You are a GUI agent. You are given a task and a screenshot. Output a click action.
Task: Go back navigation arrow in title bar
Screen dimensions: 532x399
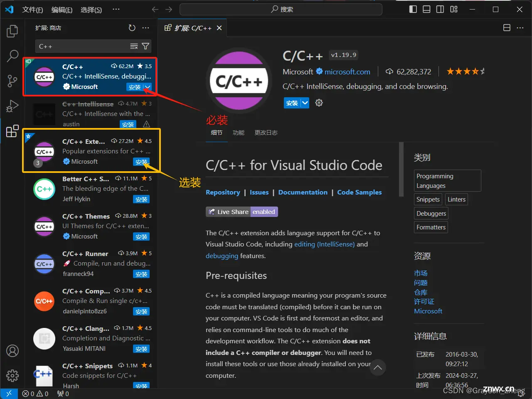point(155,9)
